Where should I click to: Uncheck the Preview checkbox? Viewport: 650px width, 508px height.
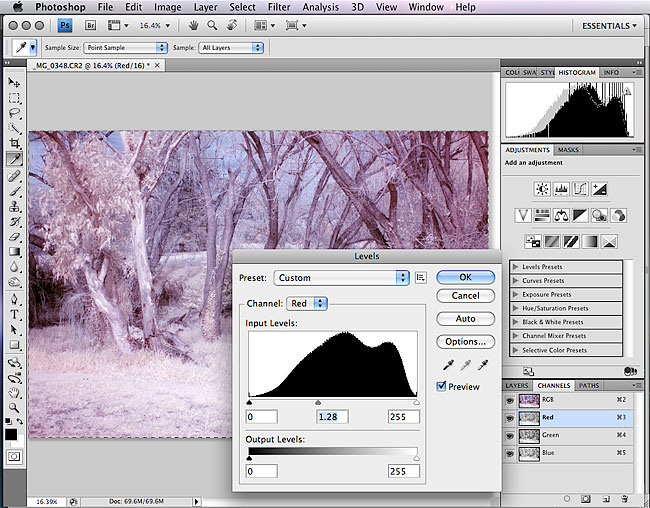441,386
